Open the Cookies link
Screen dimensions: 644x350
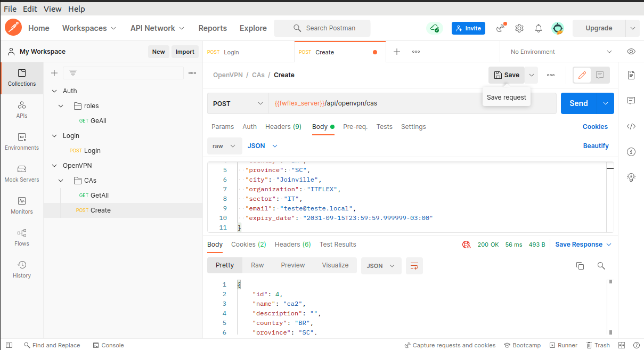click(x=595, y=127)
